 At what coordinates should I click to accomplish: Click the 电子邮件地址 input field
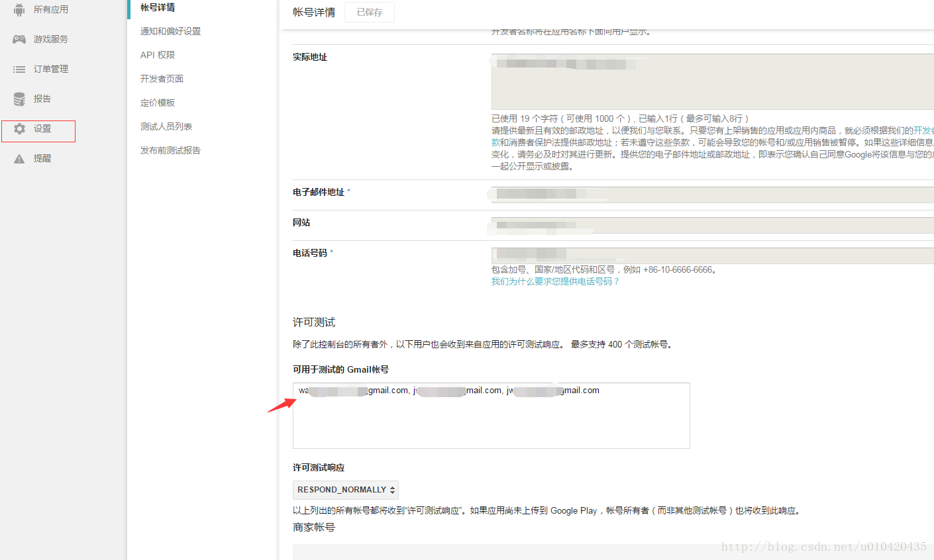coord(713,195)
